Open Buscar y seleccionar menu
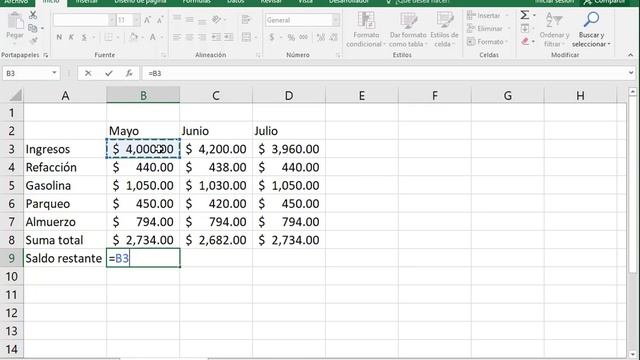This screenshot has height=360, width=640. (x=591, y=29)
